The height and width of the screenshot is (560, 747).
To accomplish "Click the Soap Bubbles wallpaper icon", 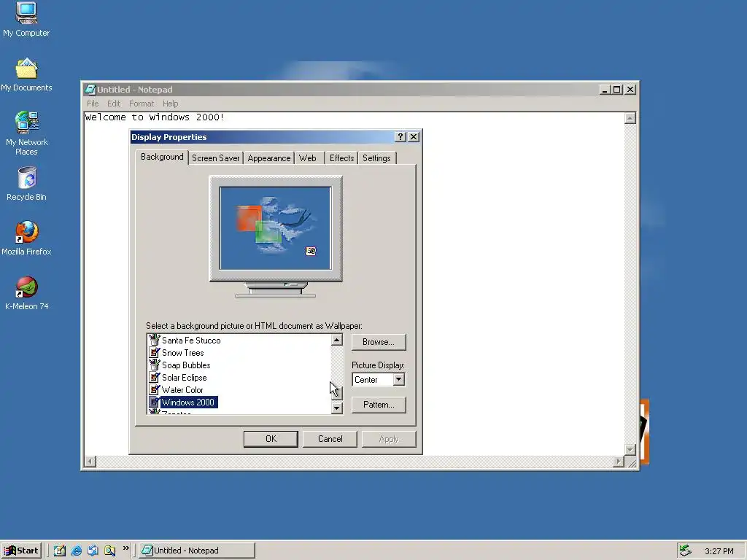I will 155,365.
